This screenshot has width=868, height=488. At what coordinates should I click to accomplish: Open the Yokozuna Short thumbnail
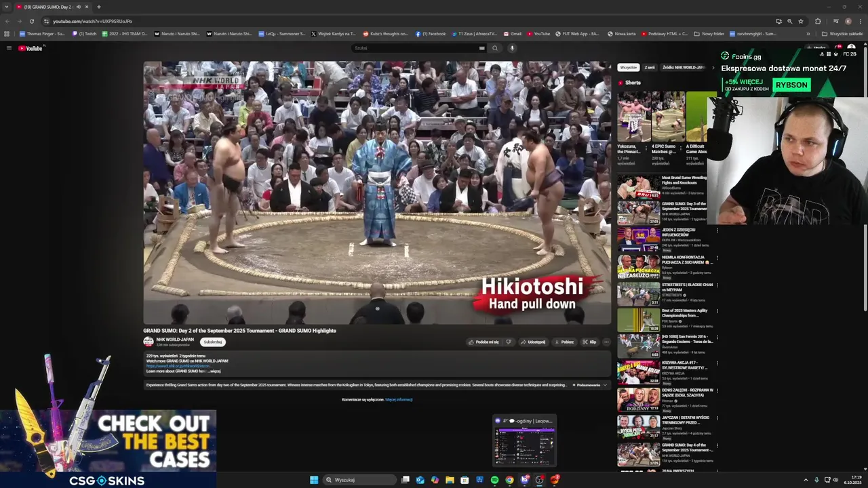click(x=634, y=116)
